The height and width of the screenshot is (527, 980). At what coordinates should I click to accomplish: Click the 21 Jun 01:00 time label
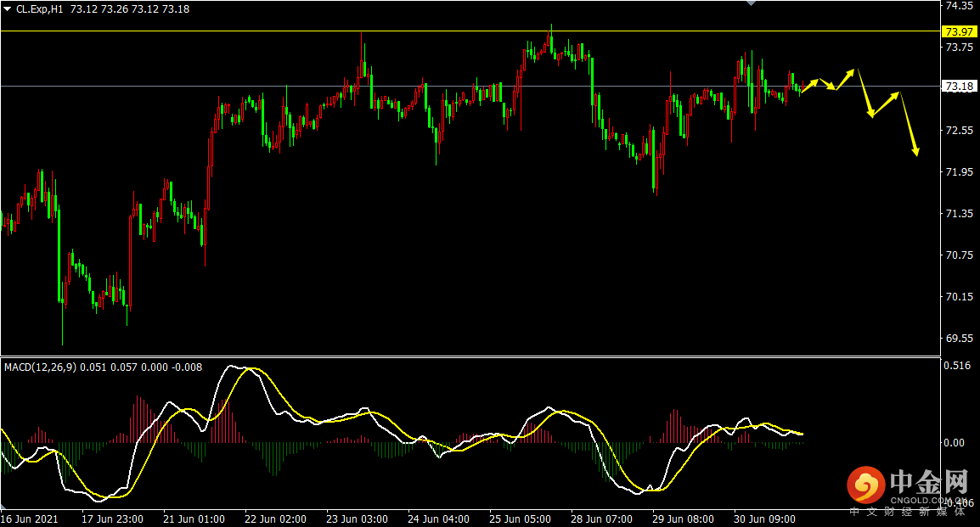point(194,519)
